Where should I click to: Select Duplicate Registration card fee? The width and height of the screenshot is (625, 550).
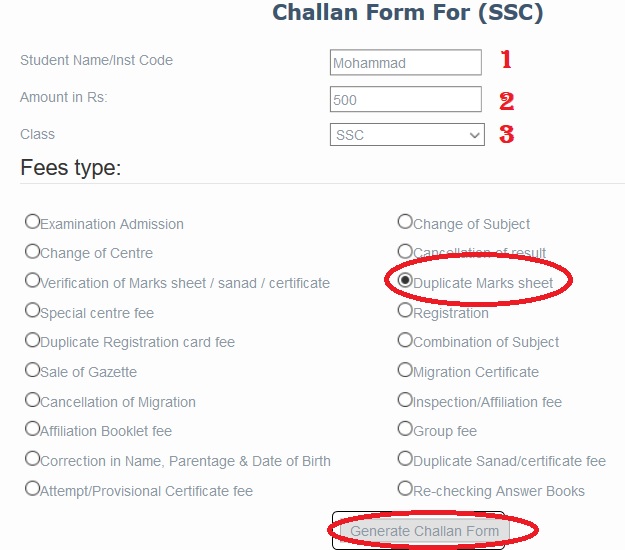pos(33,340)
